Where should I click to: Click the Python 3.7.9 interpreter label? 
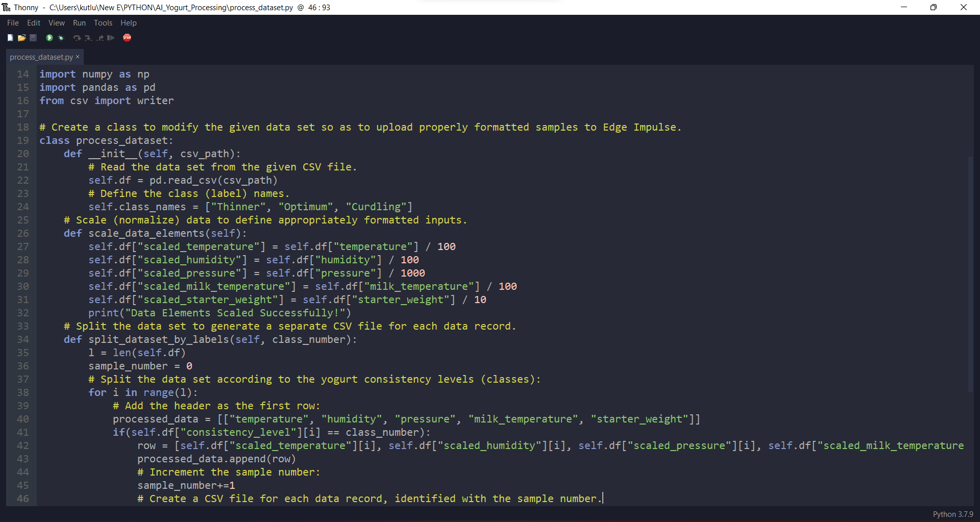pos(953,514)
